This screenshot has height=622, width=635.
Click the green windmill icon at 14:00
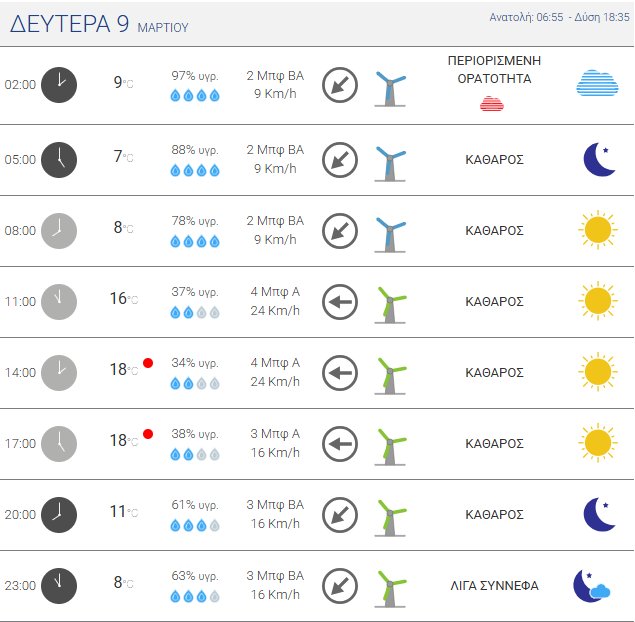[x=390, y=372]
